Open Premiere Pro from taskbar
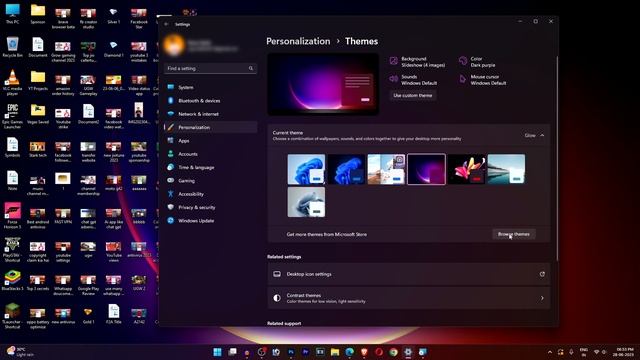The image size is (640, 360). [305, 352]
